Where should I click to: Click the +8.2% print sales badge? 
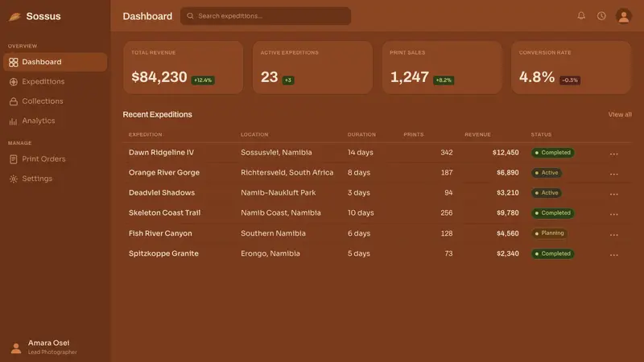[444, 80]
